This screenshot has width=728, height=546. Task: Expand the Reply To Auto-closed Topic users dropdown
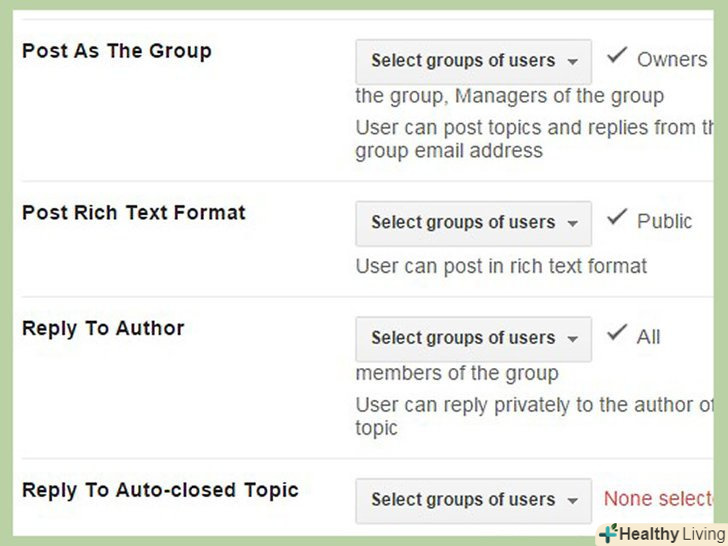click(473, 500)
